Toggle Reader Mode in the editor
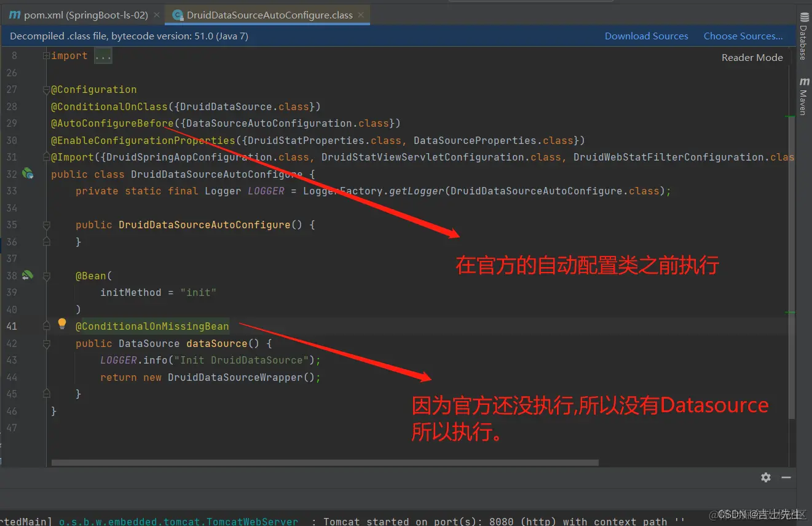Image resolution: width=812 pixels, height=526 pixels. pyautogui.click(x=752, y=57)
